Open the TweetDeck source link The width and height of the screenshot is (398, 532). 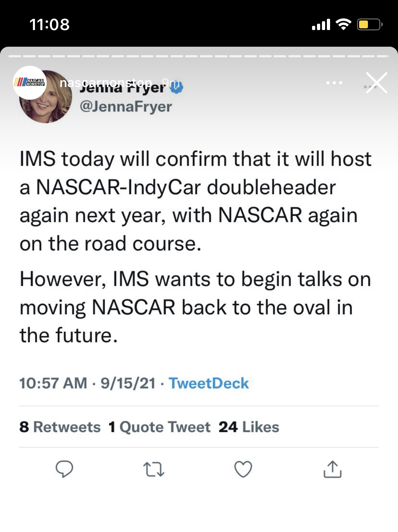coord(209,383)
